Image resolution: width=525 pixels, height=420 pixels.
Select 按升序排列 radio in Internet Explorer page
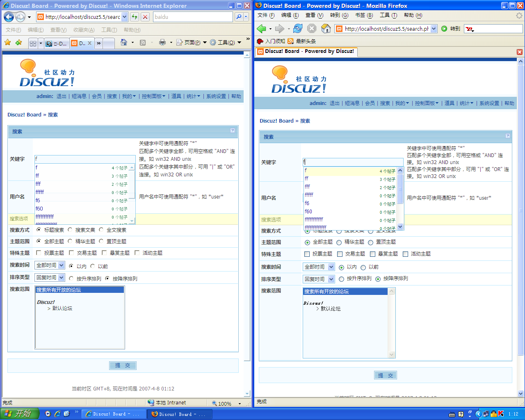pyautogui.click(x=71, y=278)
